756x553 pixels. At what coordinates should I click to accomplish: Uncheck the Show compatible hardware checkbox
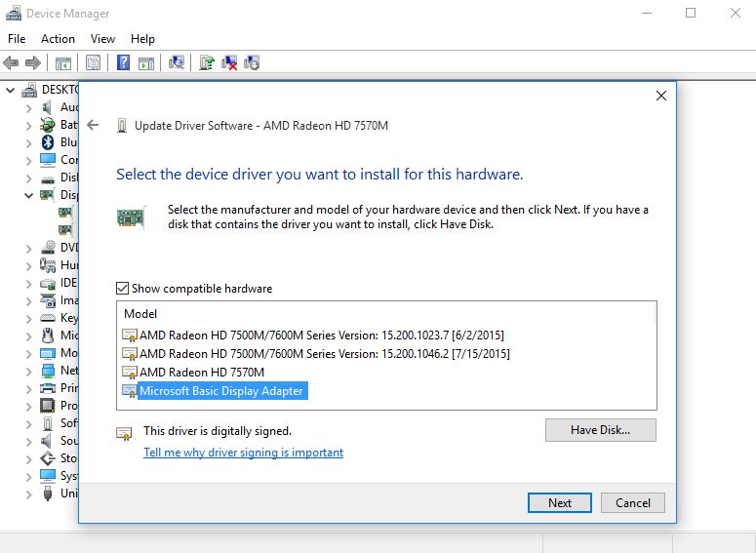(x=122, y=289)
